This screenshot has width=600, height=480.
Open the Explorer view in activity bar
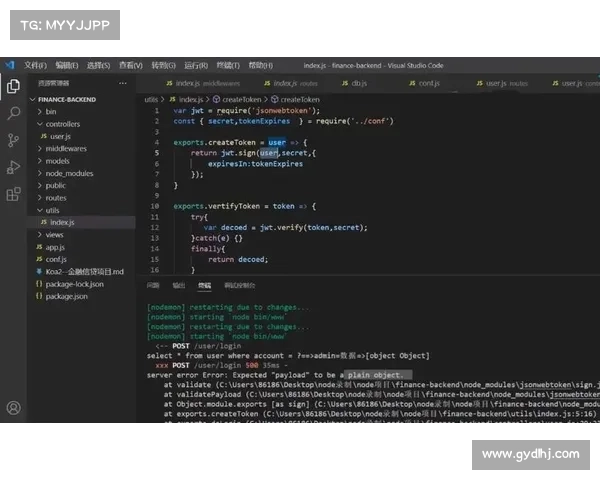point(13,86)
